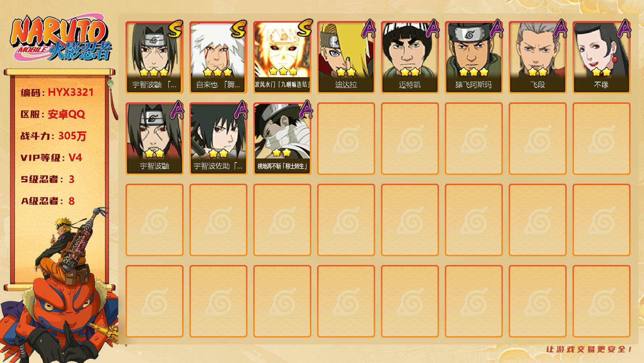The height and width of the screenshot is (363, 644).
Task: Choose the 迈特凯 character portrait
Action: (x=410, y=57)
